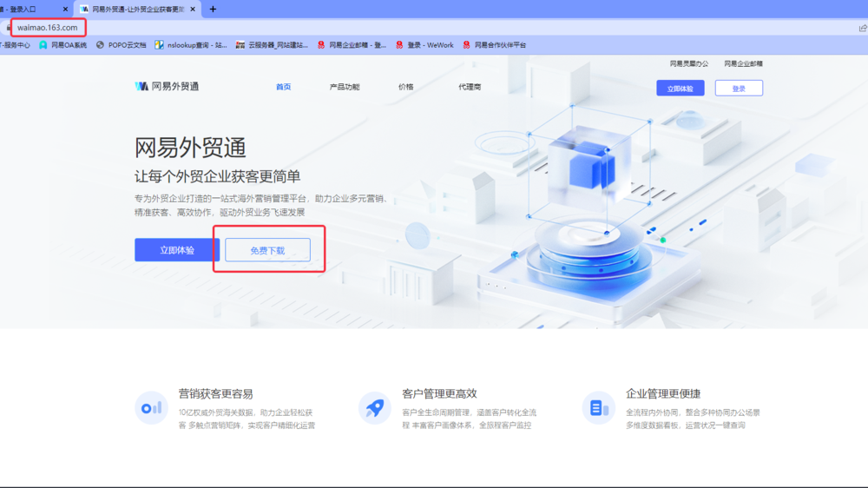Click the 客户管理更高效 rocket icon
This screenshot has height=488, width=868.
375,408
